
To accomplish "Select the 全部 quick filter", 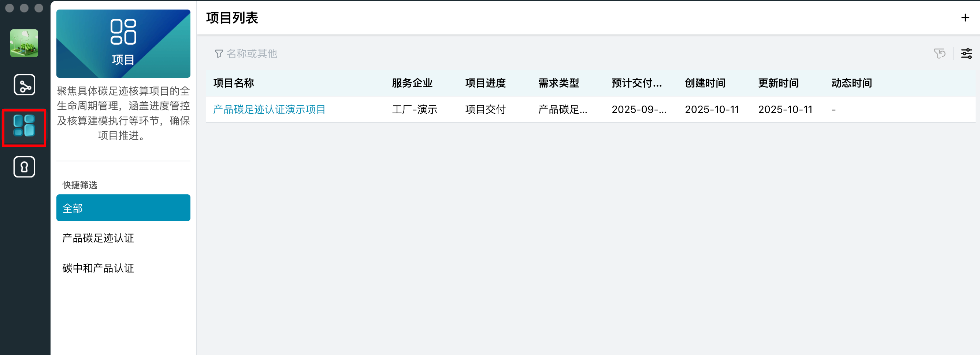I will pos(123,208).
